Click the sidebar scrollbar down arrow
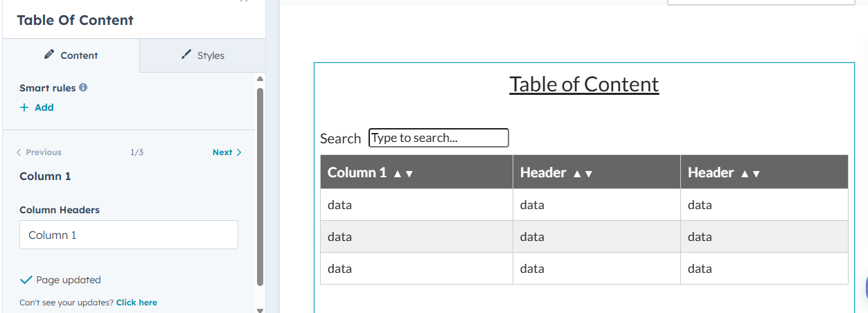The width and height of the screenshot is (868, 313). (260, 309)
